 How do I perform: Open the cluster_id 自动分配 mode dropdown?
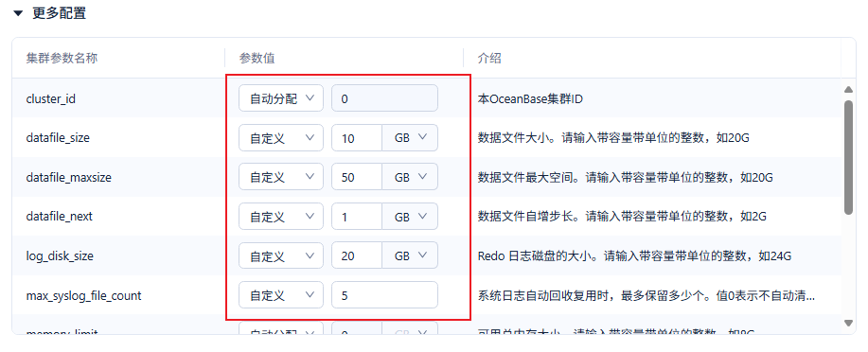click(x=281, y=98)
